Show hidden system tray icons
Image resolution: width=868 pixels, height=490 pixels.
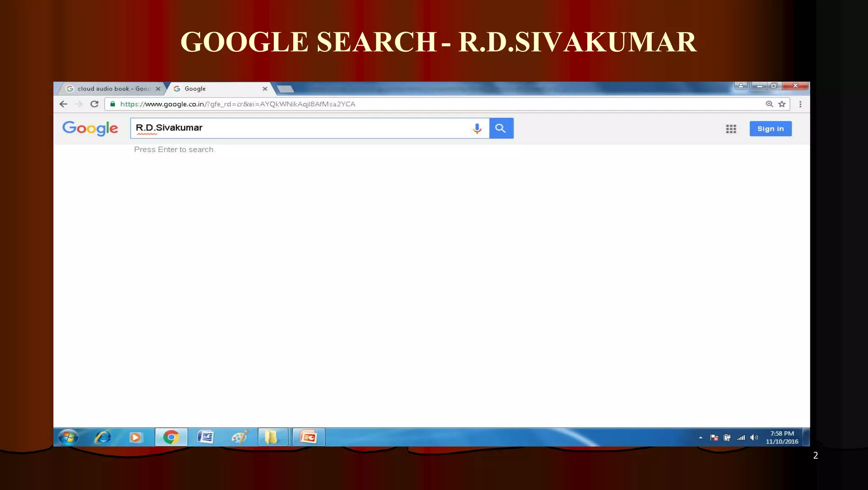tap(701, 437)
